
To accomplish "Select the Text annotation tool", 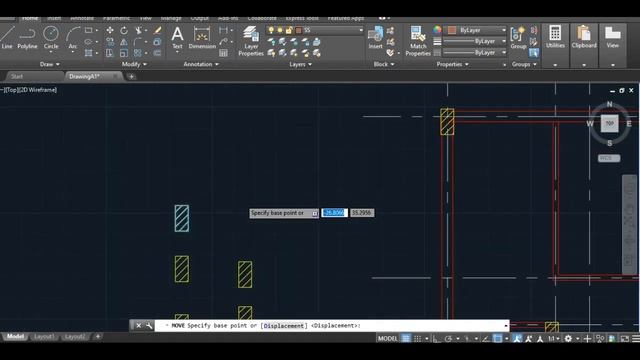I will (177, 38).
